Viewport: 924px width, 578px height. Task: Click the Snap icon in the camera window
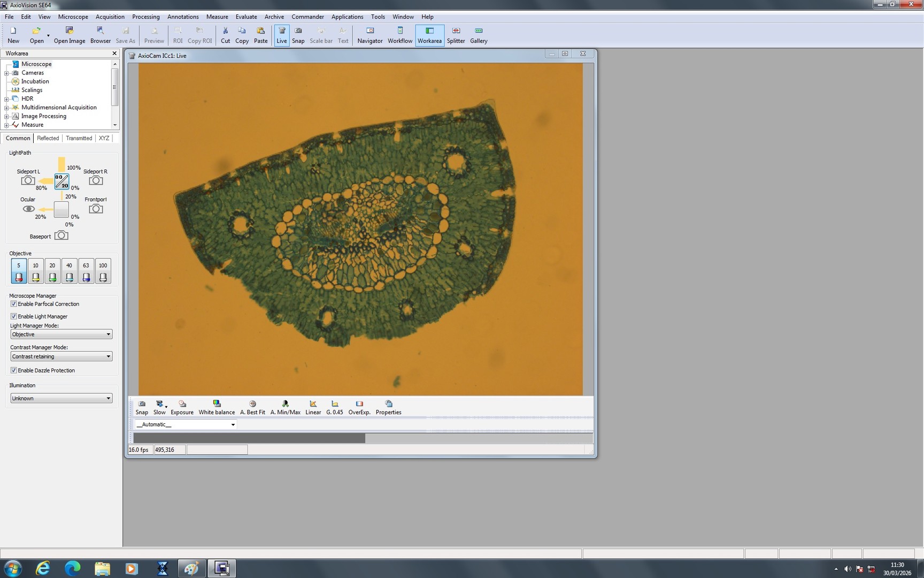[x=142, y=407]
